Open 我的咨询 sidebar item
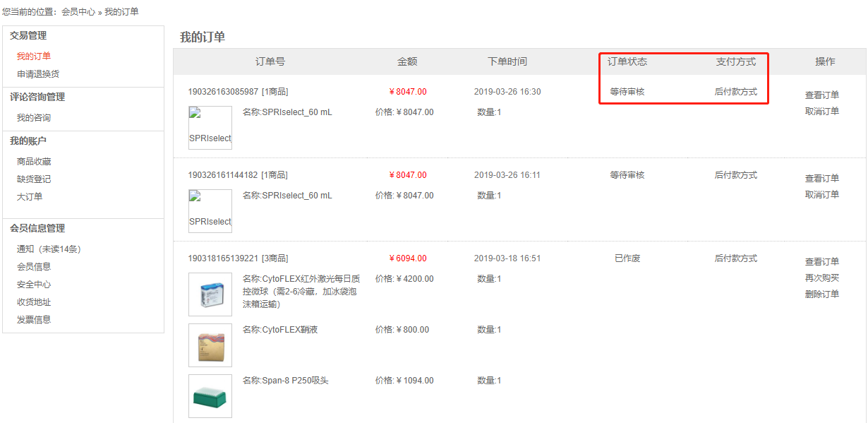868x423 pixels. (34, 118)
